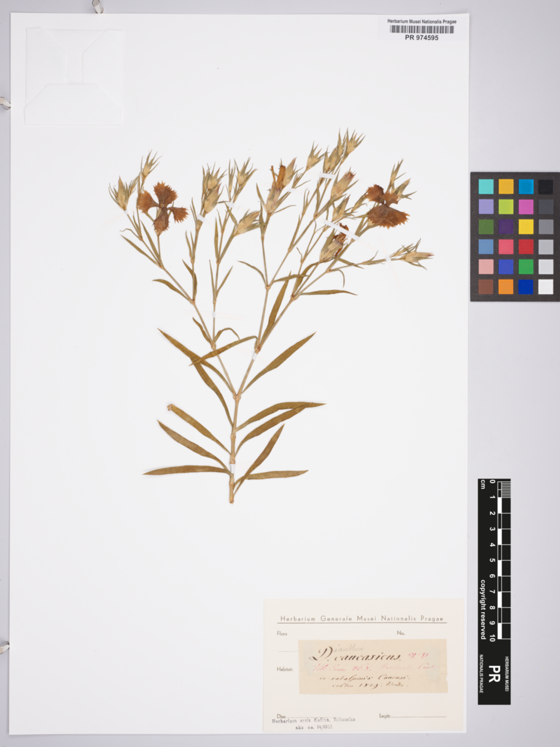
Task: Click the brown swatch in bottom row
Action: (485, 287)
